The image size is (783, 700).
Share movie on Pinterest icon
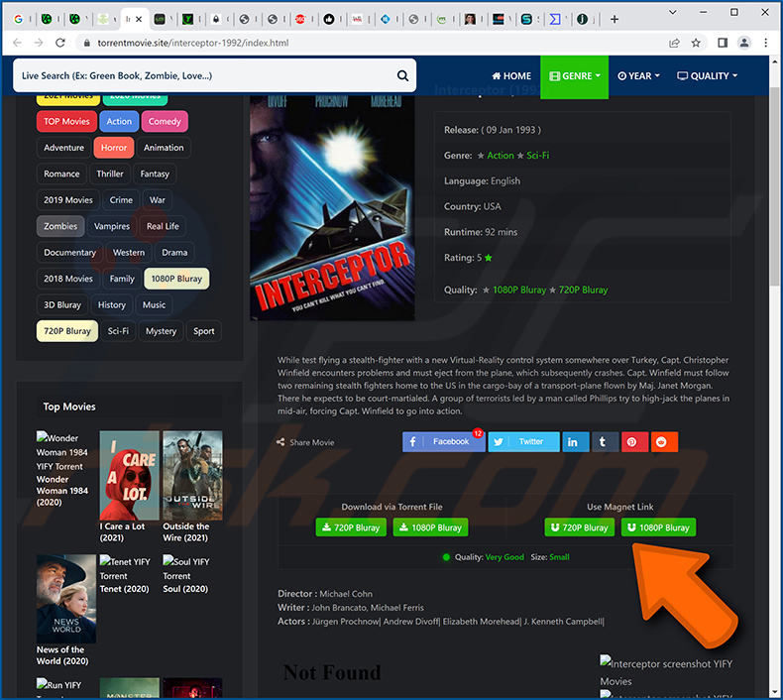click(634, 441)
